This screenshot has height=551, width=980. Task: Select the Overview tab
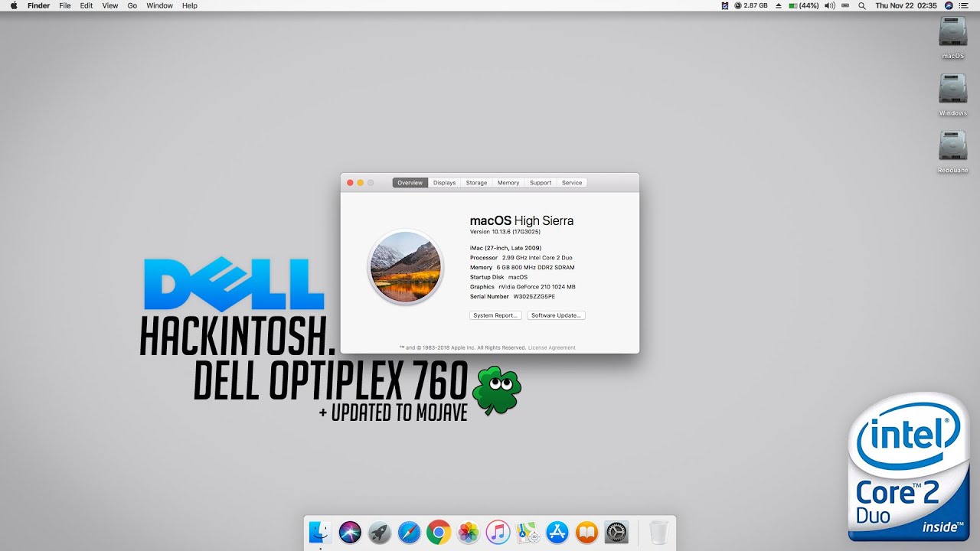pos(410,183)
